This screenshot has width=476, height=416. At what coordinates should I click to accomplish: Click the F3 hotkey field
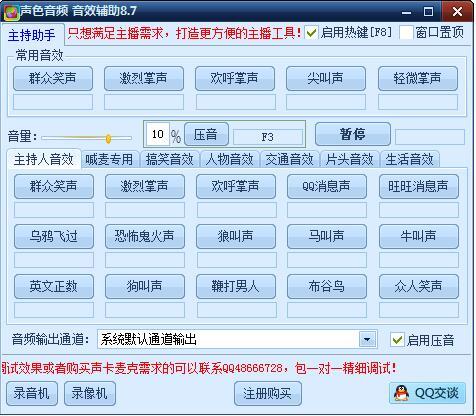tap(268, 137)
